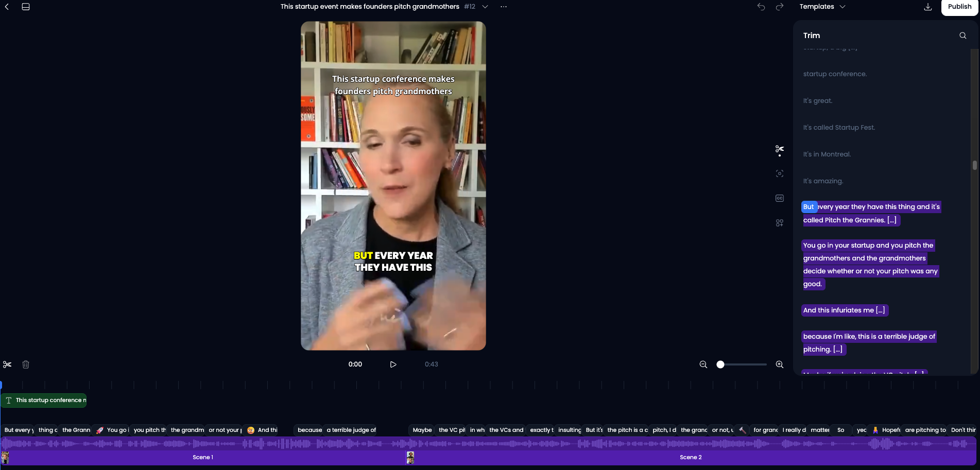Zoom out the timeline
Screen dimensions: 980x470
click(x=703, y=364)
